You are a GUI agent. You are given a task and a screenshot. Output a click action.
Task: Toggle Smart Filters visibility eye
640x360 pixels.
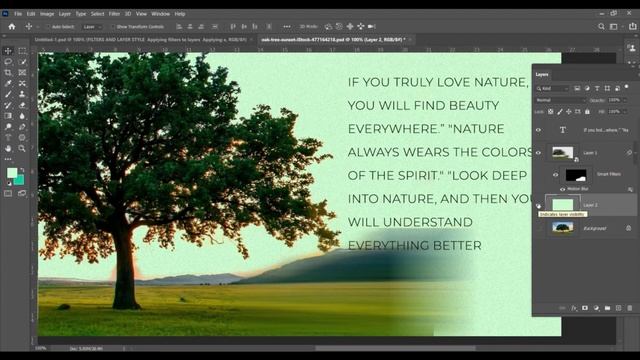click(556, 175)
